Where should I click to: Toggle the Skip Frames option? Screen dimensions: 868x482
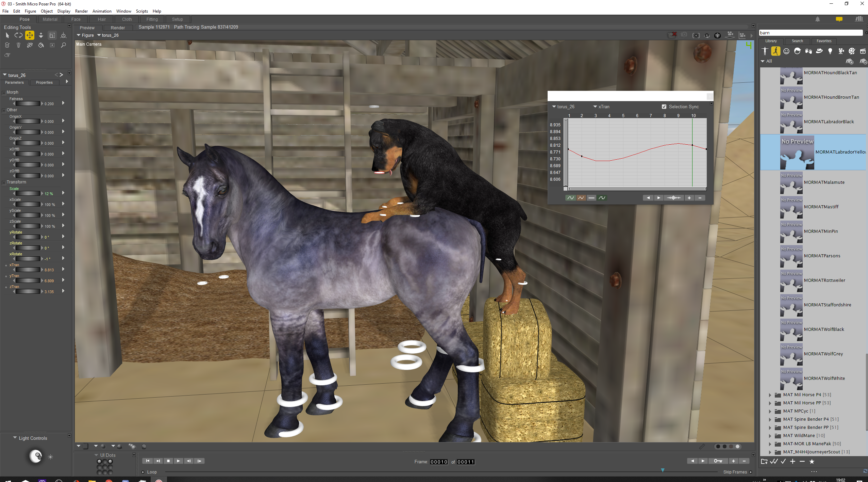pyautogui.click(x=750, y=472)
